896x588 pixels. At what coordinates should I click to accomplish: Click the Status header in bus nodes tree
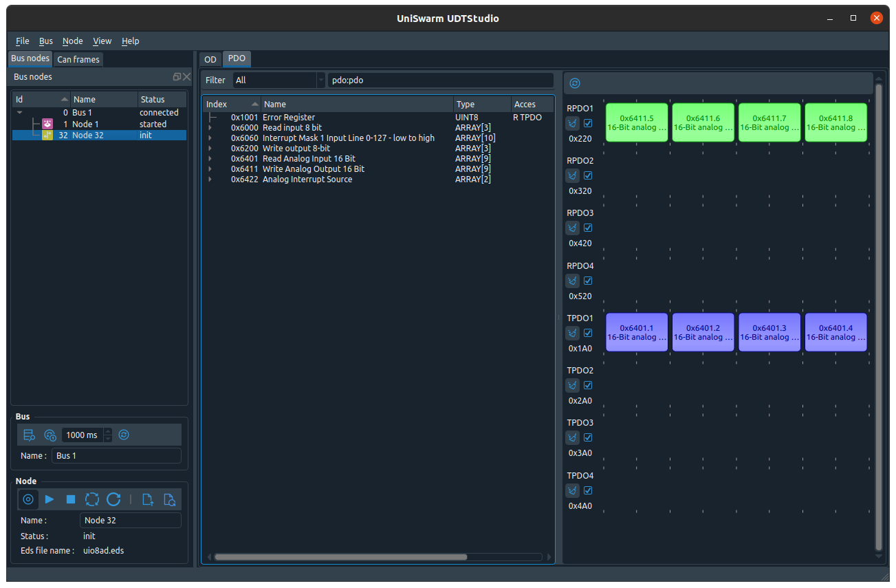coord(162,100)
